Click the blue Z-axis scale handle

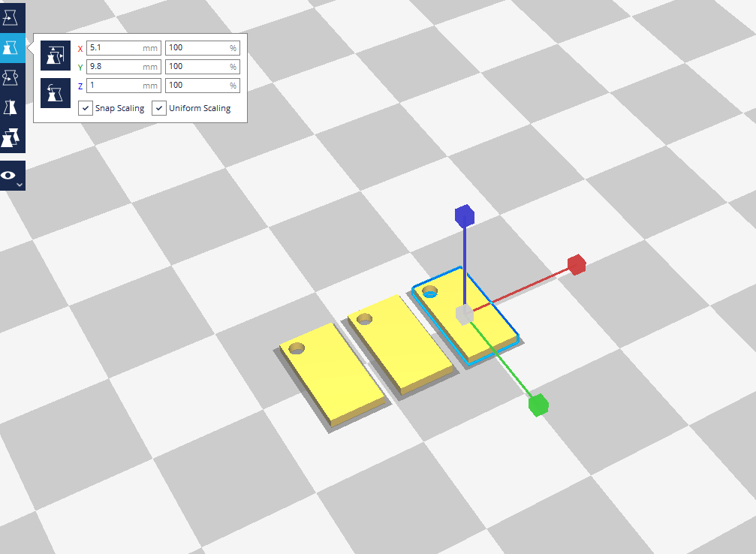pos(464,216)
